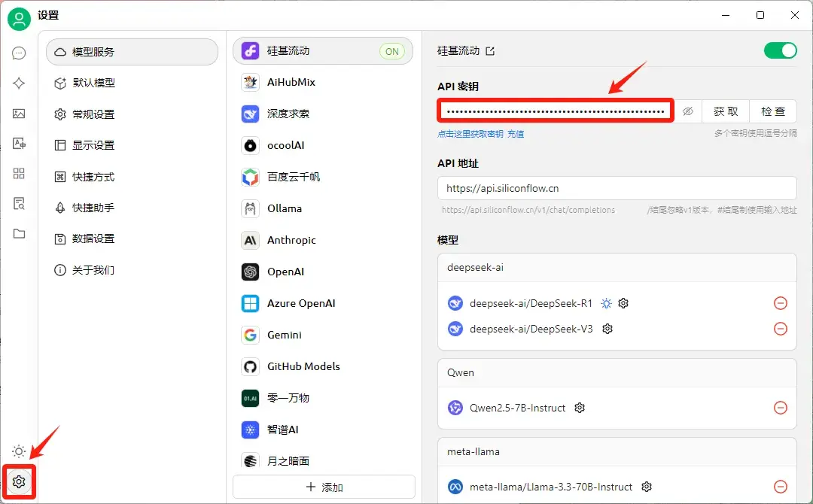Select 默认模型 settings menu
Image resolution: width=813 pixels, height=504 pixels.
pos(132,83)
